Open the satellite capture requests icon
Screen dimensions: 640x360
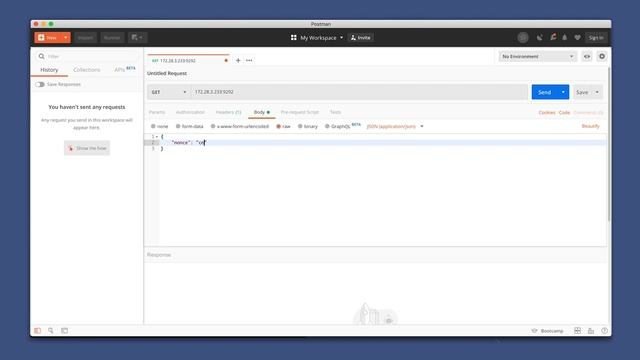[540, 38]
